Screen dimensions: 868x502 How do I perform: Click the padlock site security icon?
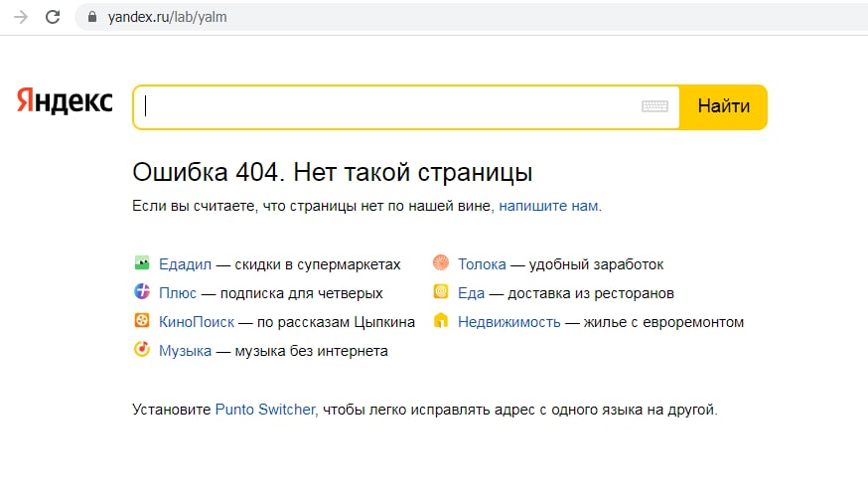click(92, 17)
